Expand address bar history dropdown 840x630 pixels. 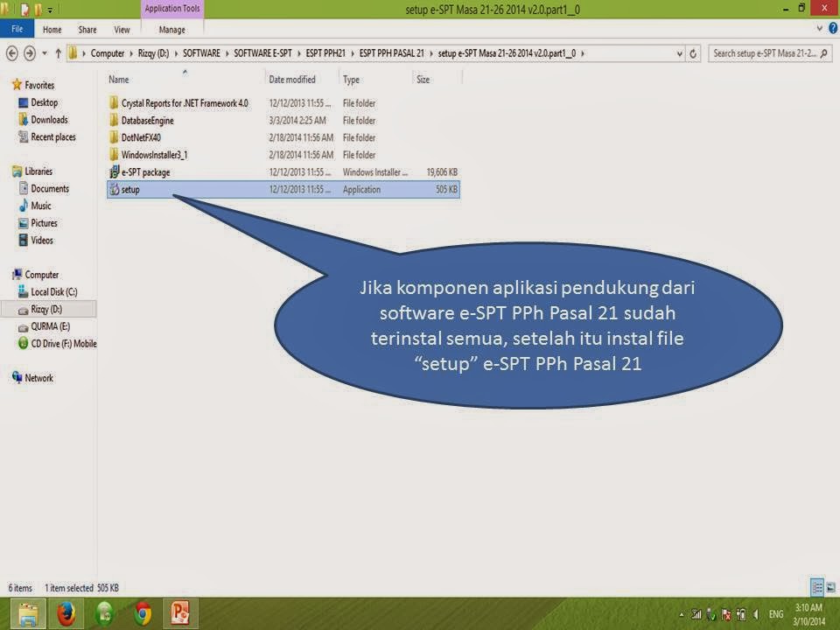679,53
